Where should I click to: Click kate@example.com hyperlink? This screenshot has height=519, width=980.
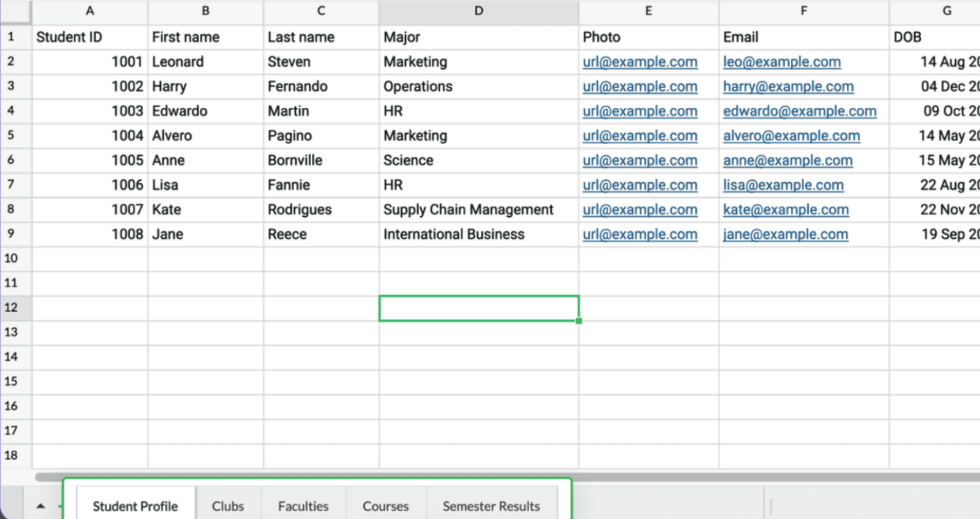tap(786, 210)
